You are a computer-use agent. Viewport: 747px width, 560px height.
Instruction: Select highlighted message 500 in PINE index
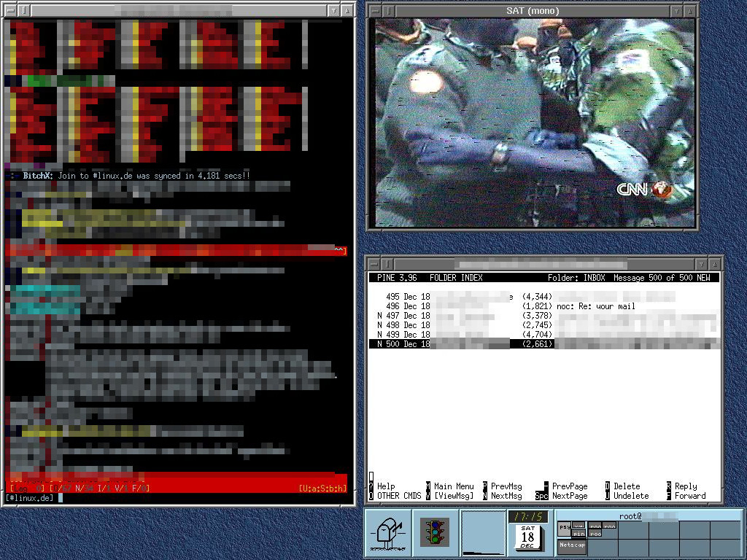pyautogui.click(x=544, y=344)
